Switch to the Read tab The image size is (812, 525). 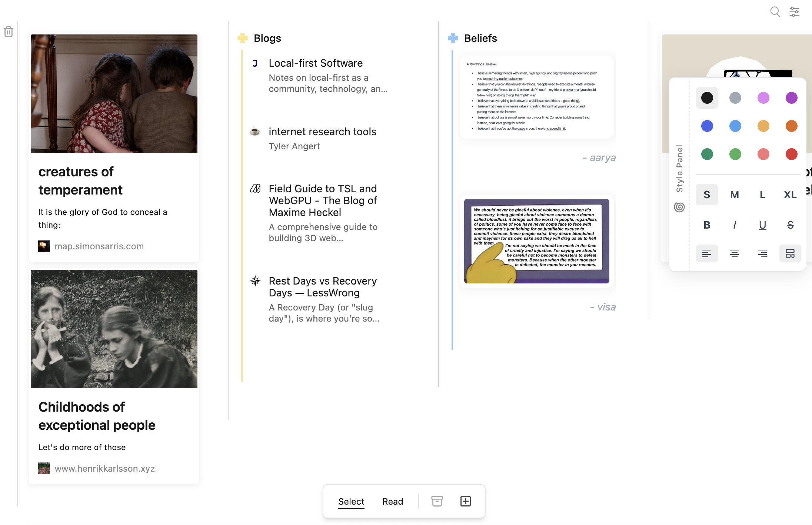(393, 501)
